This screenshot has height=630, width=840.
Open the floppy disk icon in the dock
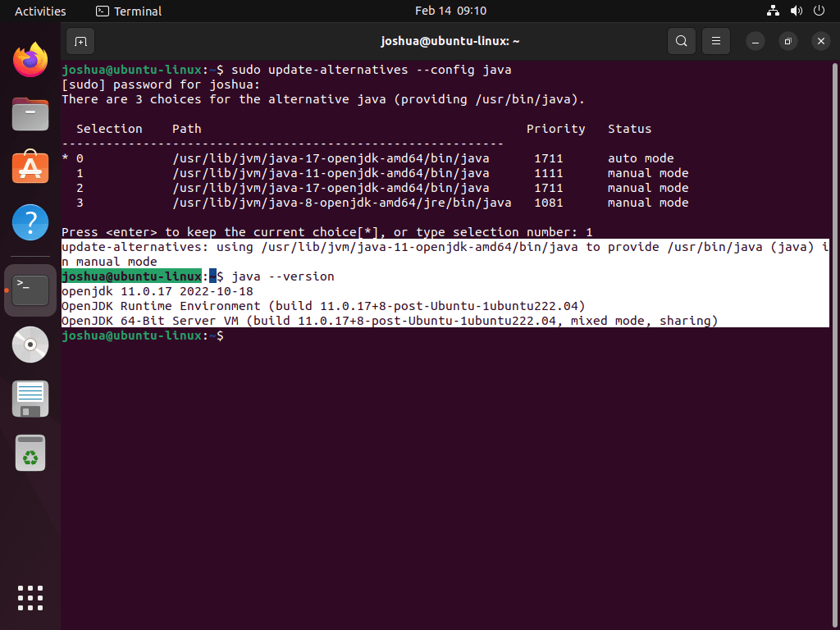[x=30, y=399]
